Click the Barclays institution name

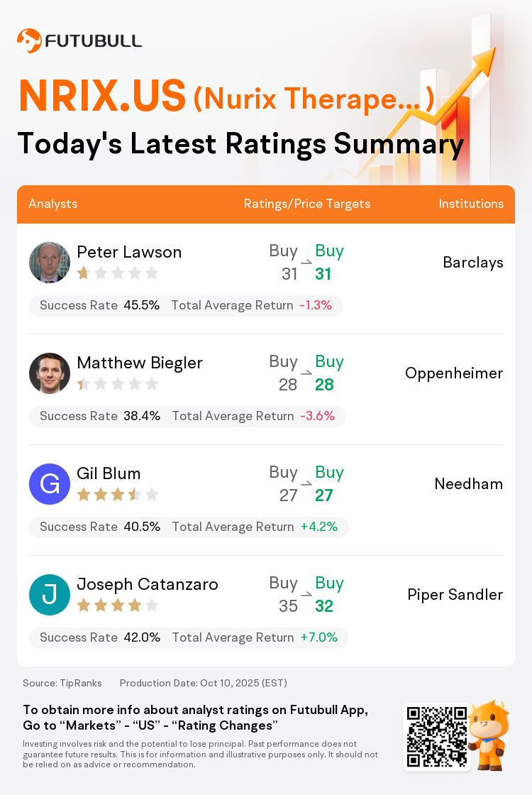point(473,263)
